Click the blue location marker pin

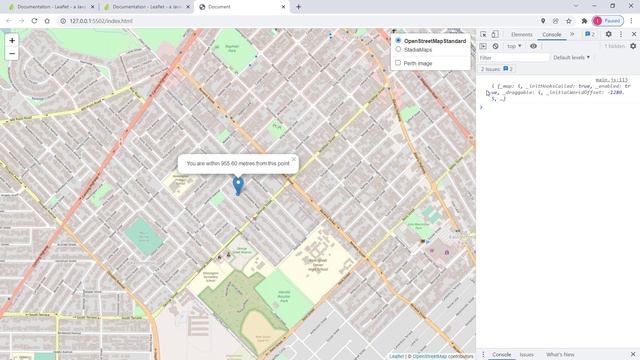[238, 186]
